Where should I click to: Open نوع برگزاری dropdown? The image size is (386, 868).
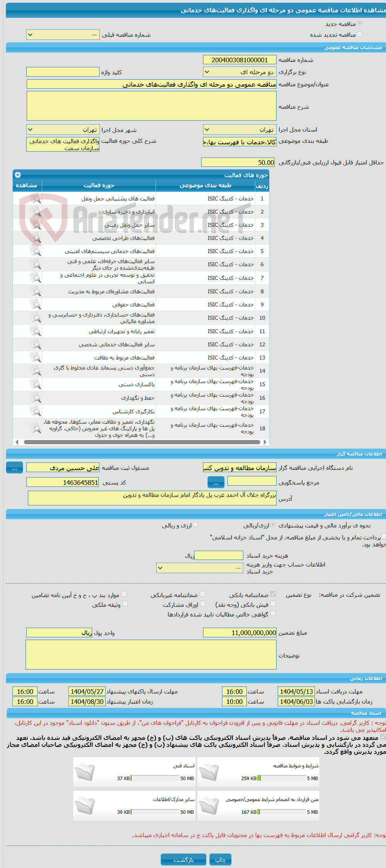coord(240,72)
